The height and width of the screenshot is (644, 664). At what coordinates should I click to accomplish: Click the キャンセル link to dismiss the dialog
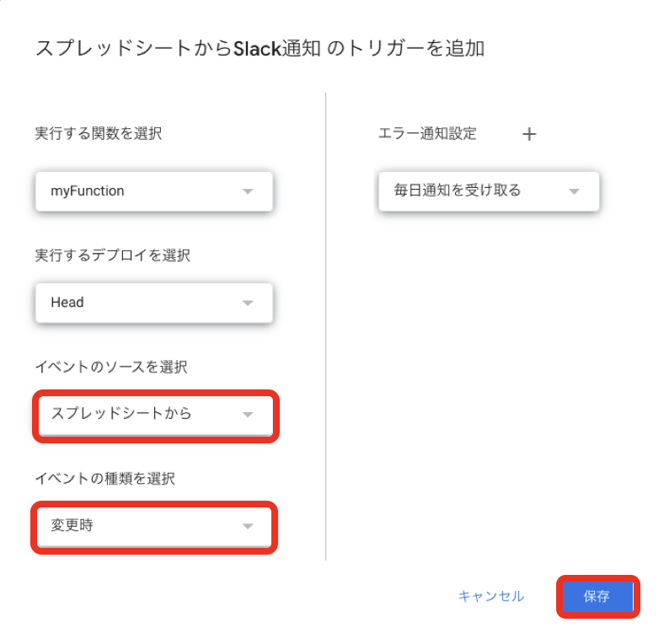tap(491, 596)
